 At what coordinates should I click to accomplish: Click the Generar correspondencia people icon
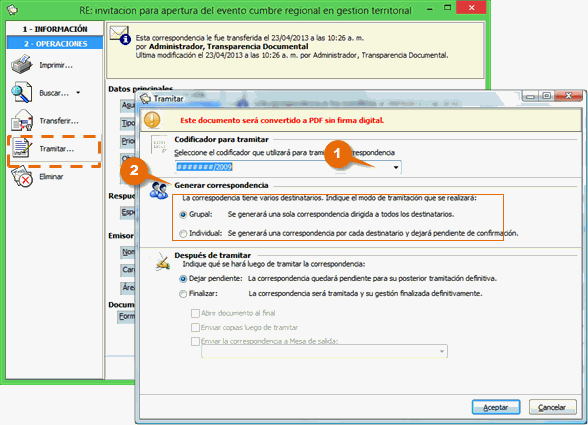[159, 191]
